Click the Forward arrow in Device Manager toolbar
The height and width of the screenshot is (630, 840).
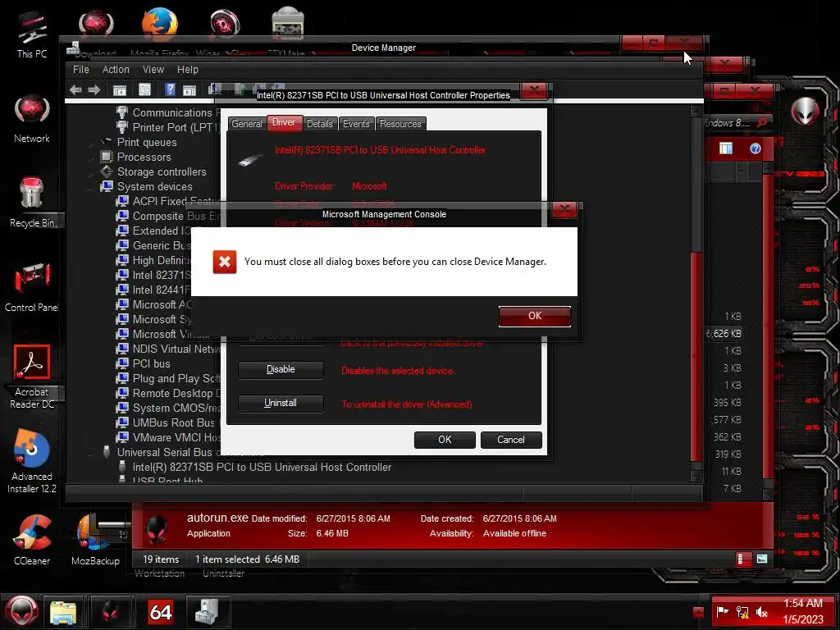[94, 90]
